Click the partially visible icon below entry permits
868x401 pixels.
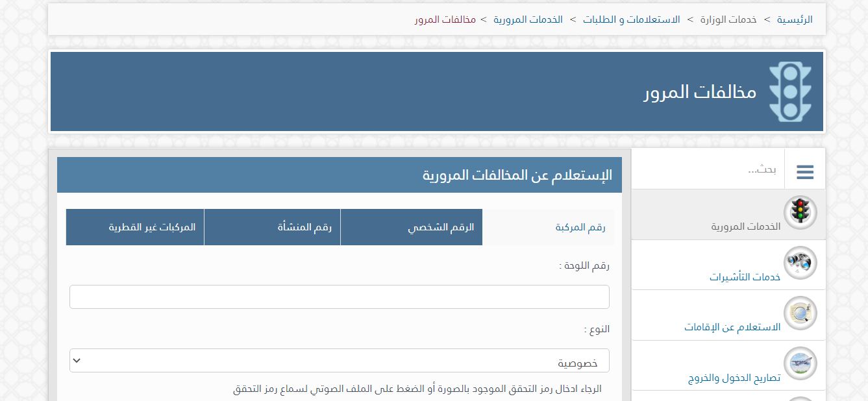(800, 398)
